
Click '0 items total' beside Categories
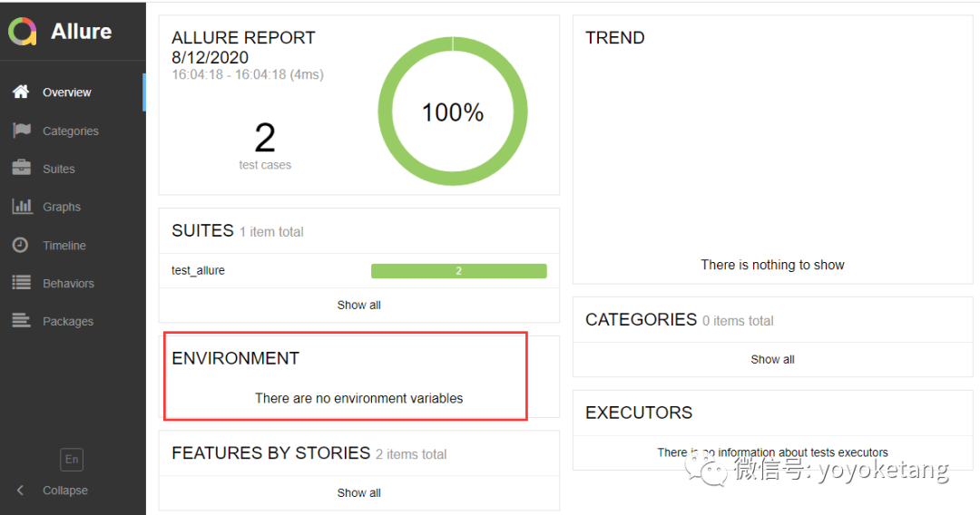click(738, 321)
